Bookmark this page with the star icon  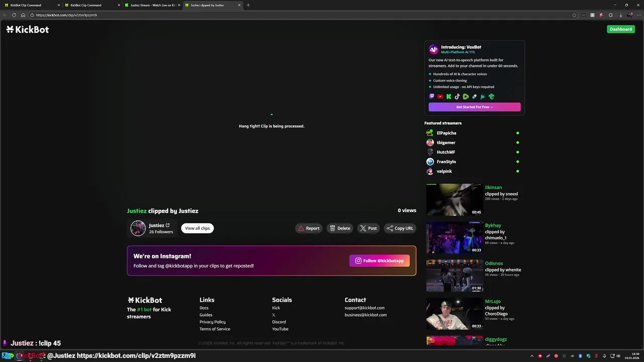tap(574, 15)
